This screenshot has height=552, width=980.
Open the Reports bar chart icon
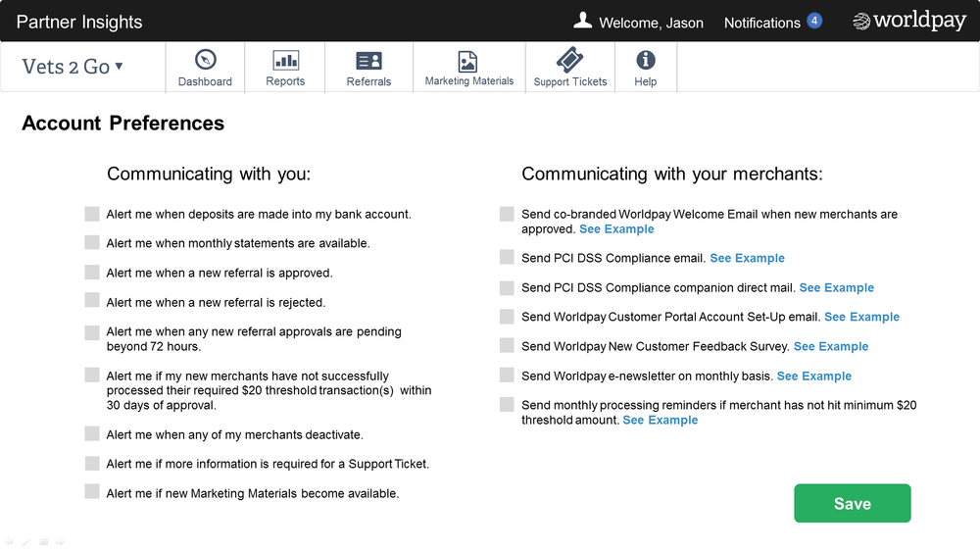click(x=285, y=60)
